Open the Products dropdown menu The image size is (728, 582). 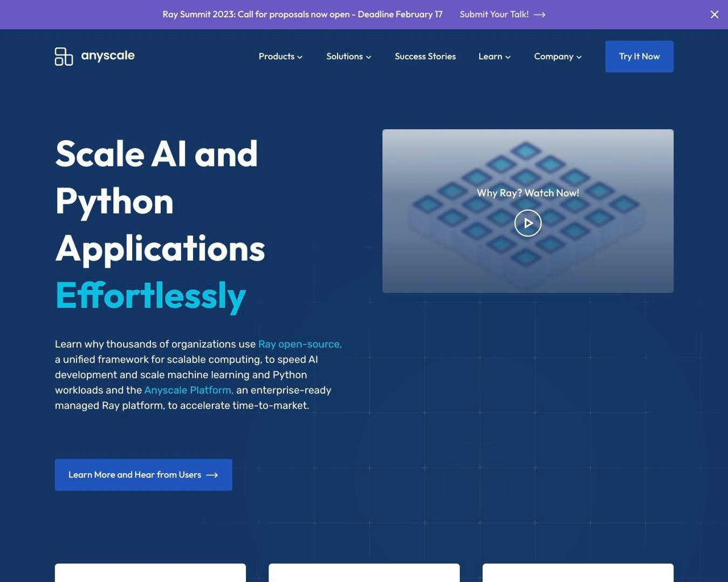pos(280,57)
